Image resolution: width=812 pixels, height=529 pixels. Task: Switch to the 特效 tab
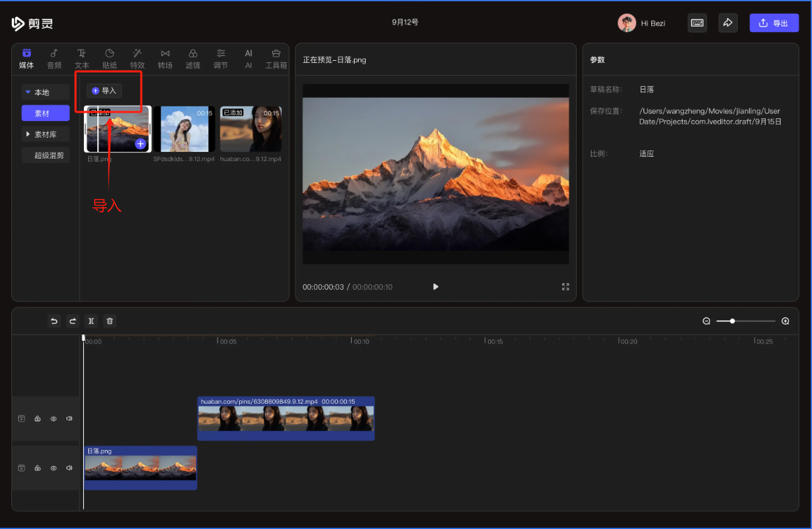(137, 59)
